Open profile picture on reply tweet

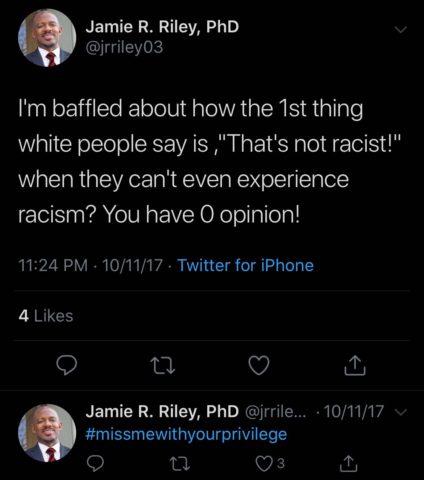47,433
